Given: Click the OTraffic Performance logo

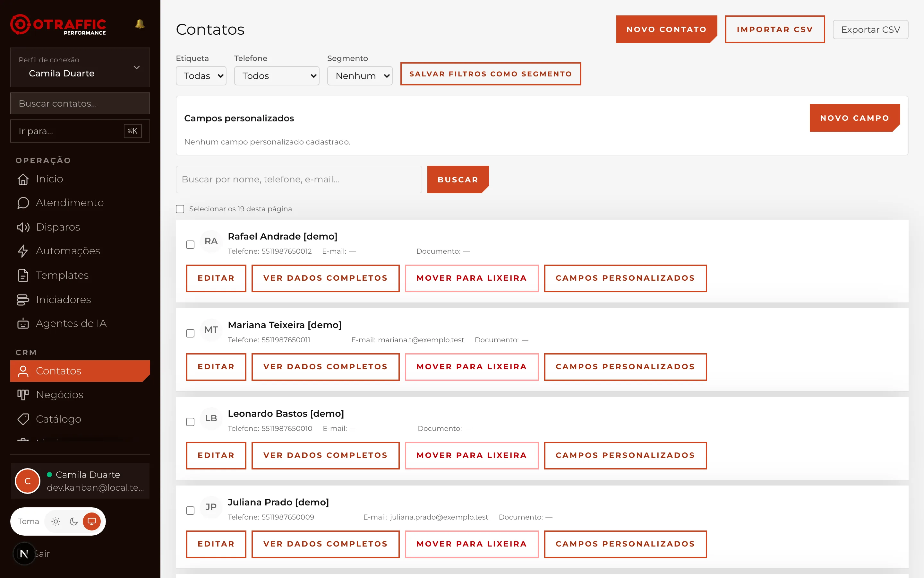Looking at the screenshot, I should click(x=58, y=25).
